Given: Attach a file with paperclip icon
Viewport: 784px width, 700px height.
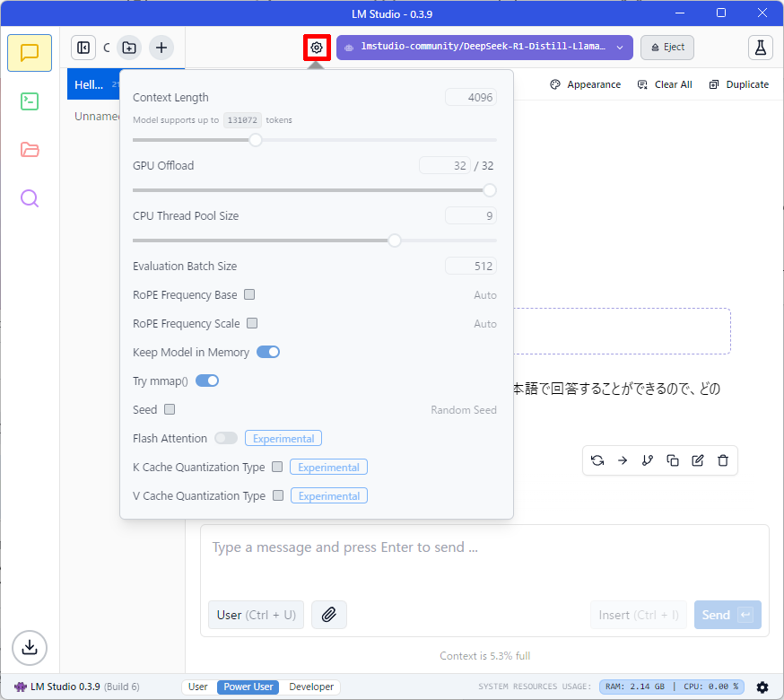Looking at the screenshot, I should tap(328, 615).
